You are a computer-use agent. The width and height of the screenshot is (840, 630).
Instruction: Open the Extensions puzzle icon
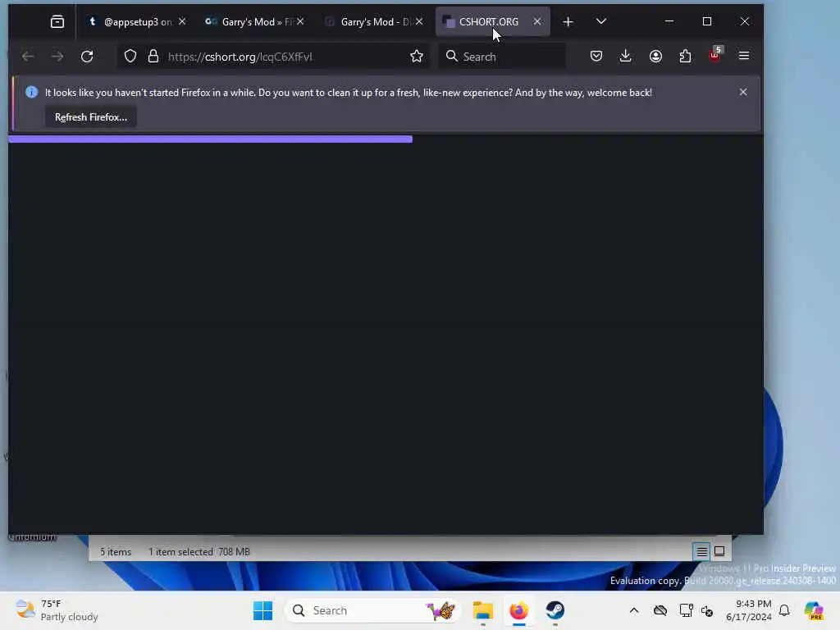point(685,57)
